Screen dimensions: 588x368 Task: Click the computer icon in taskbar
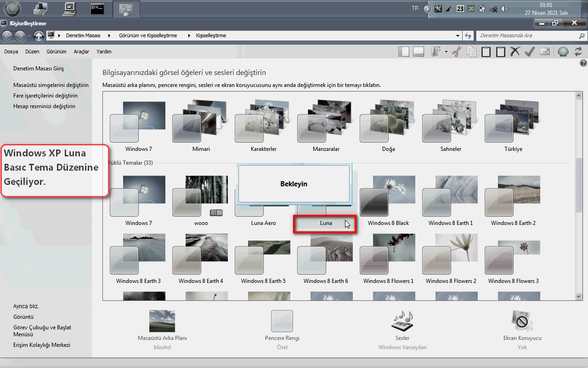pos(70,9)
